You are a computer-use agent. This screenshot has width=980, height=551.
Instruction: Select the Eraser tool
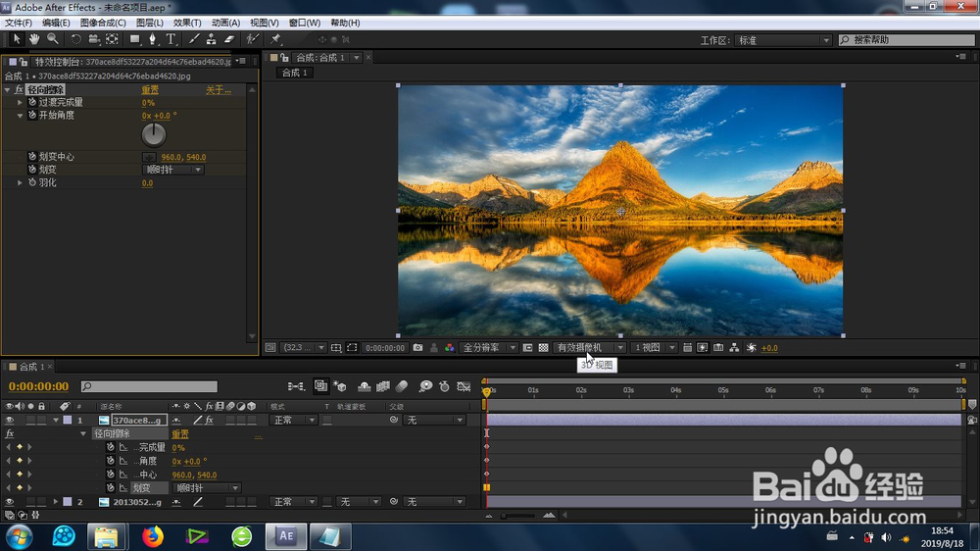[229, 39]
